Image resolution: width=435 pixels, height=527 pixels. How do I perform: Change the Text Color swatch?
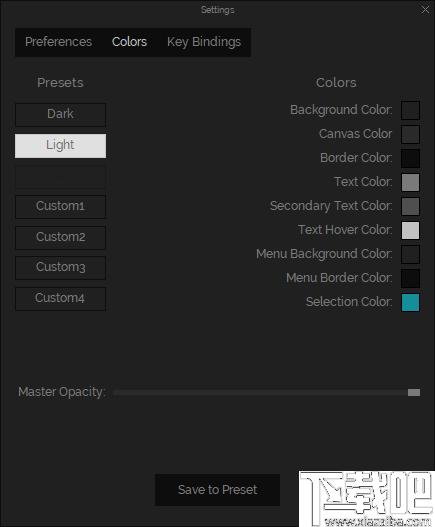point(410,182)
